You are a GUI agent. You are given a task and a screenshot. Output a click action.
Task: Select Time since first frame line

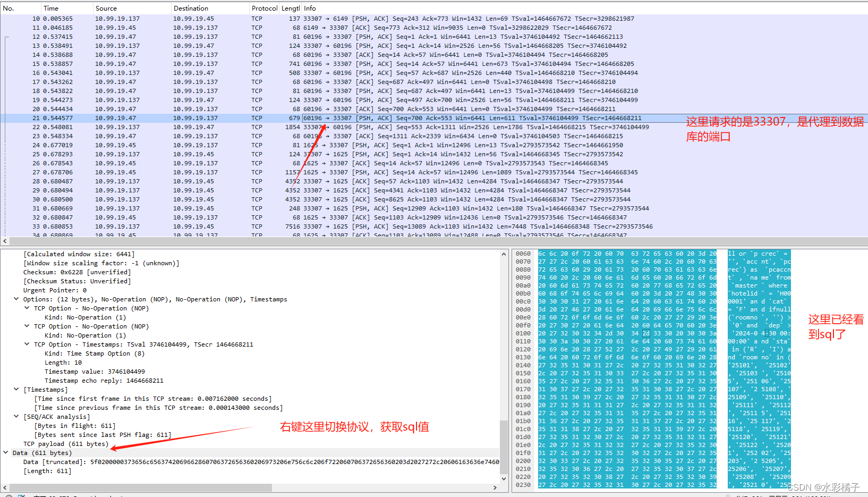[153, 399]
